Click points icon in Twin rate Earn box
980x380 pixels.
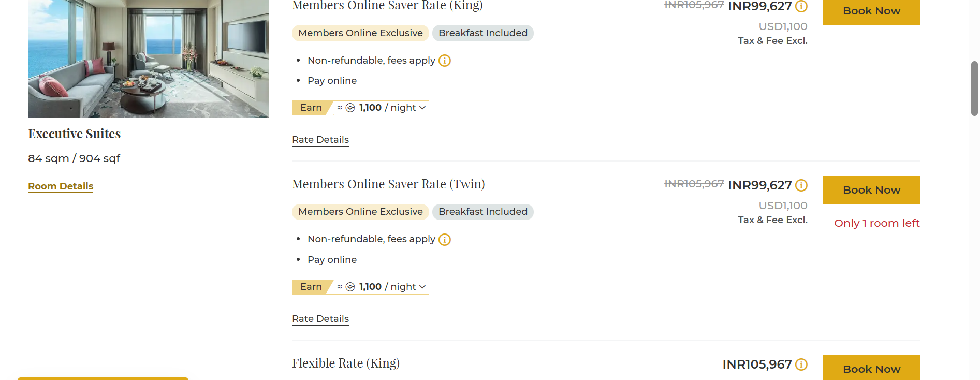tap(350, 287)
